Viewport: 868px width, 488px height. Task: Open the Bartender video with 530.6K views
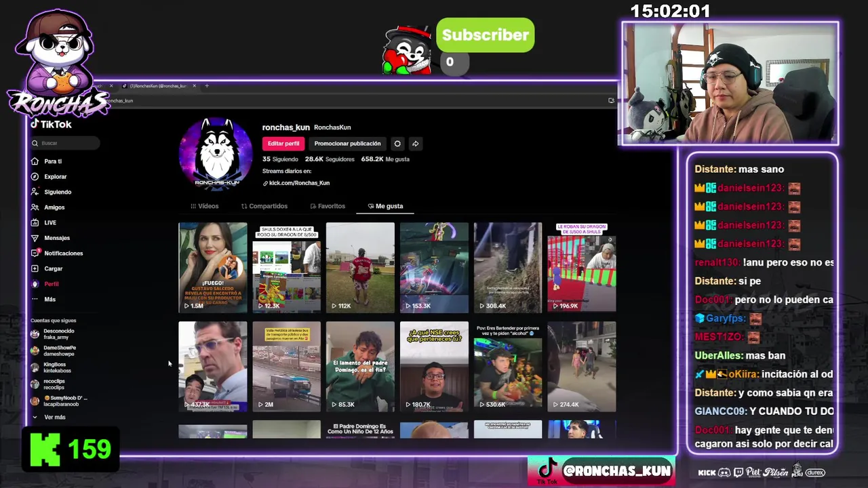coord(508,367)
